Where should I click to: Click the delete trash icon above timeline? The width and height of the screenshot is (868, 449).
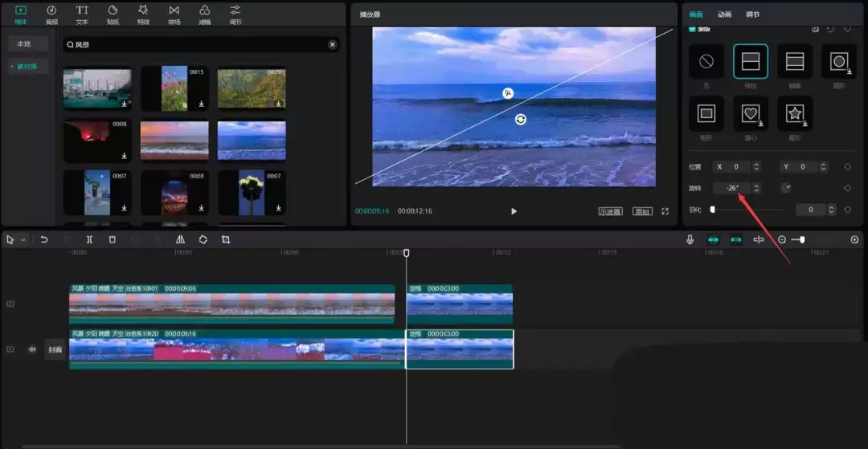(113, 239)
